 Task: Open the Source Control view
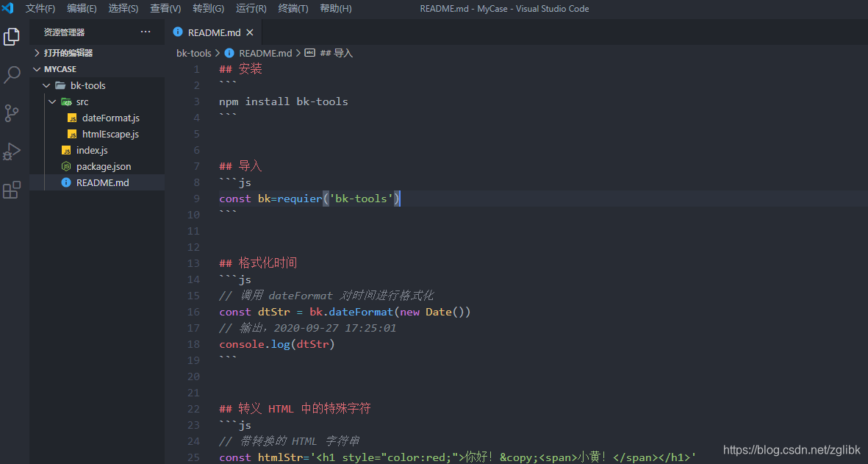tap(12, 113)
